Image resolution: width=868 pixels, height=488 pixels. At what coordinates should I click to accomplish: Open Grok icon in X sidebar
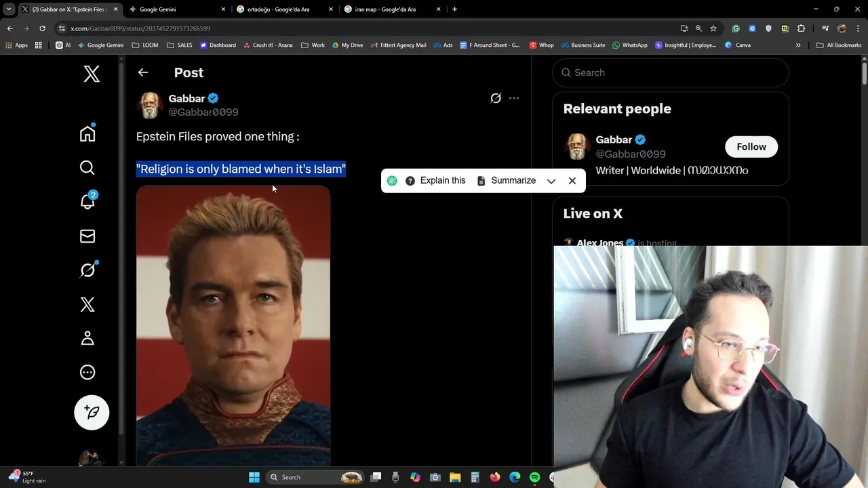pyautogui.click(x=87, y=270)
